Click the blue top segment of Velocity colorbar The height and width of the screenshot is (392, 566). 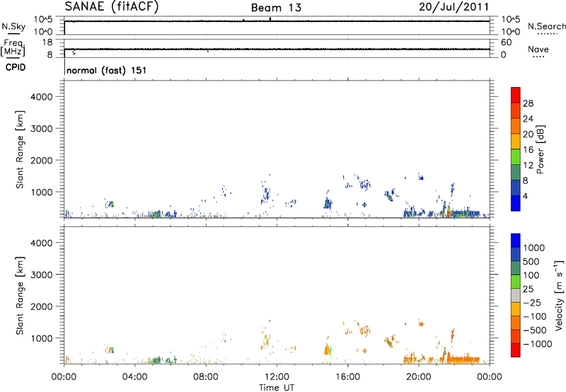tap(516, 241)
